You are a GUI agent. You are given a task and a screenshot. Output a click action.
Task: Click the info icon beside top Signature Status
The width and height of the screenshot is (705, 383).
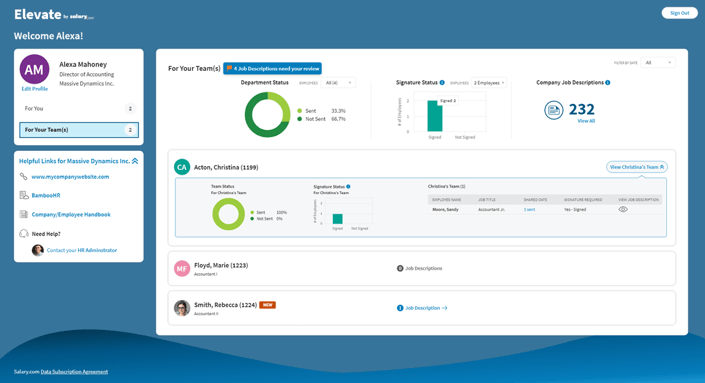[442, 83]
